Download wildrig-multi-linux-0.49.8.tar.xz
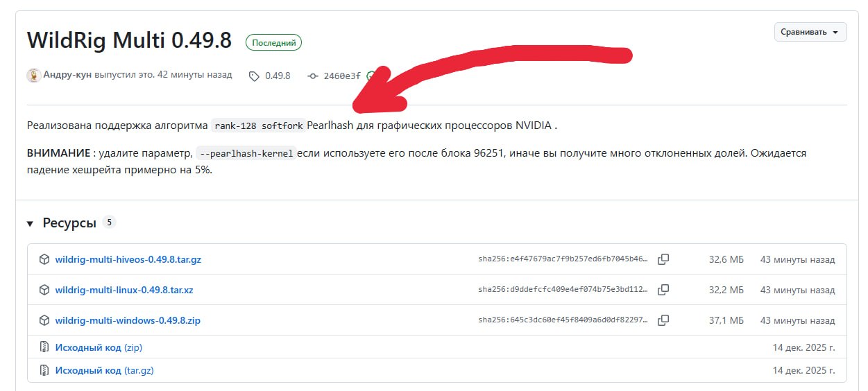The width and height of the screenshot is (868, 391). (124, 290)
